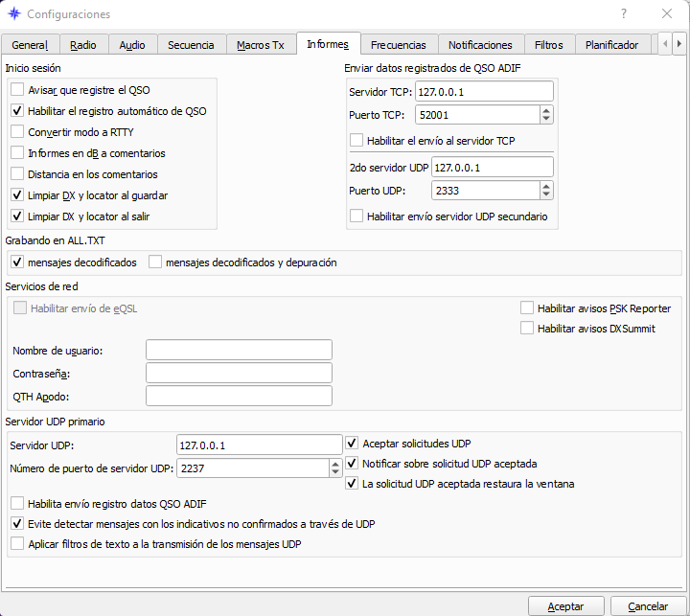690x616 pixels.
Task: Click the Número de puerto UDP field
Action: click(253, 468)
